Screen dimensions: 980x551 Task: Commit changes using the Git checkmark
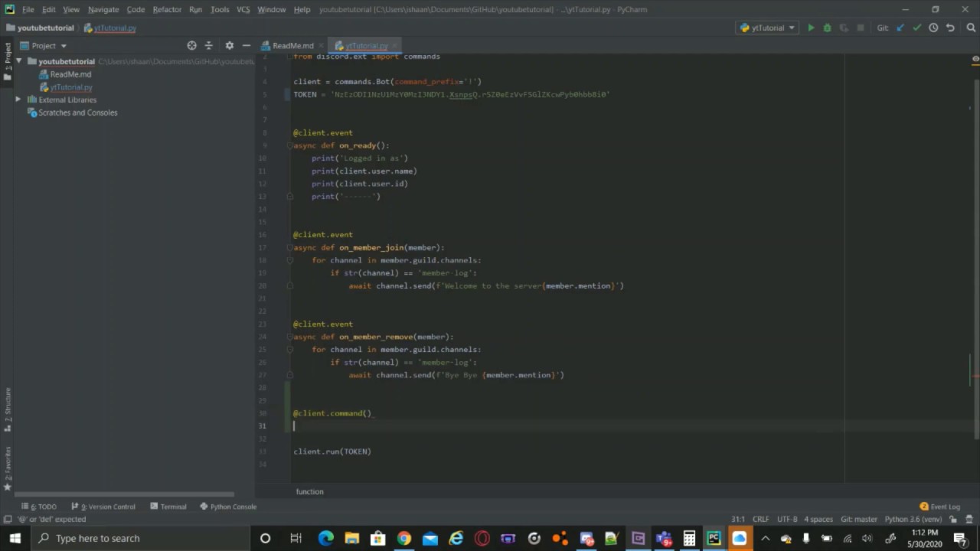pos(916,28)
